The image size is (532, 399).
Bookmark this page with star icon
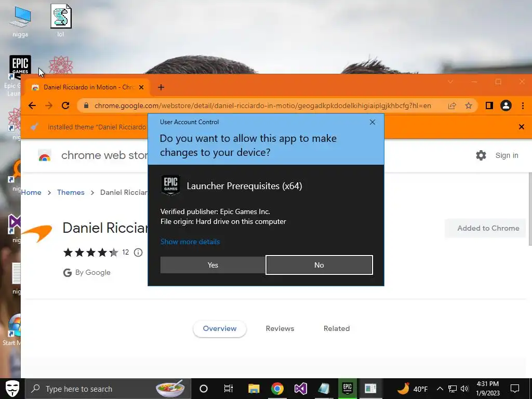pos(469,106)
